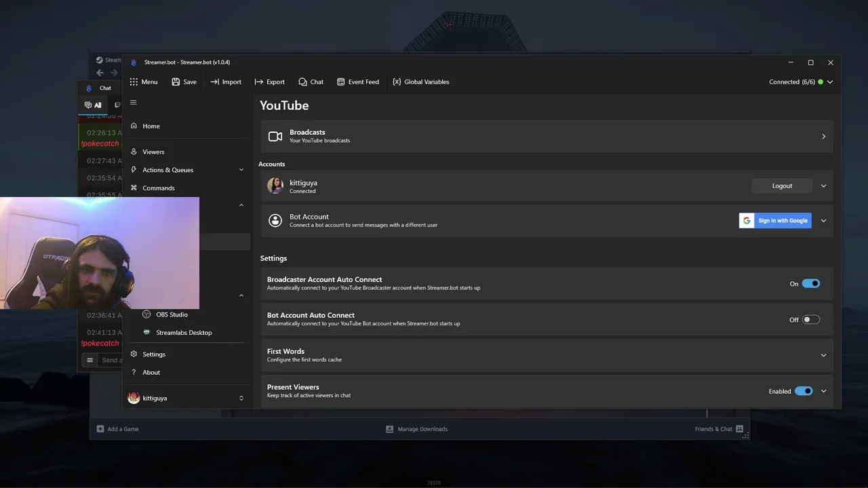The height and width of the screenshot is (488, 868).
Task: Click the Save floppy disk icon
Action: [176, 82]
